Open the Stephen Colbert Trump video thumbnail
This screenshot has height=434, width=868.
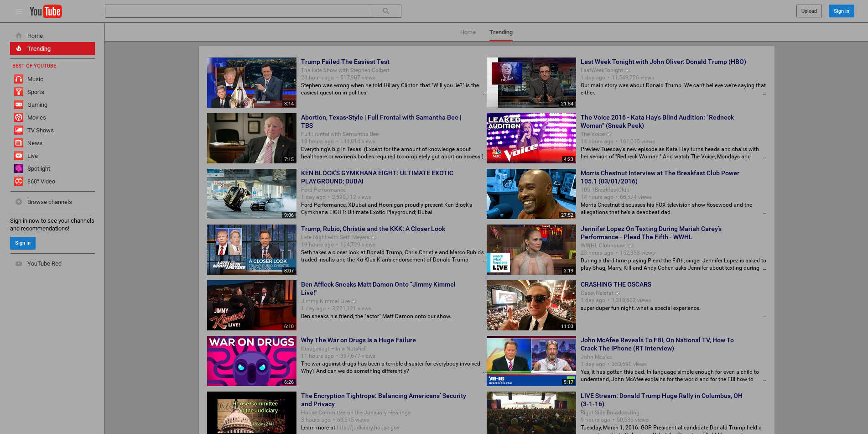point(252,83)
